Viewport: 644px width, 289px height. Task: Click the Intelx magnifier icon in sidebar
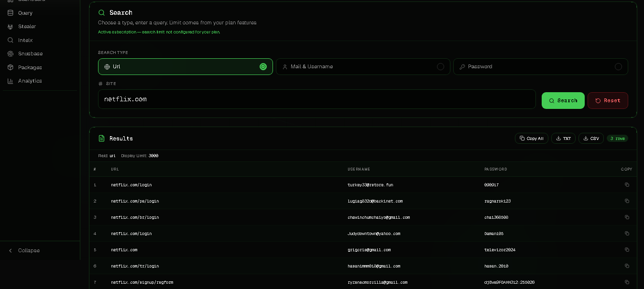click(11, 40)
